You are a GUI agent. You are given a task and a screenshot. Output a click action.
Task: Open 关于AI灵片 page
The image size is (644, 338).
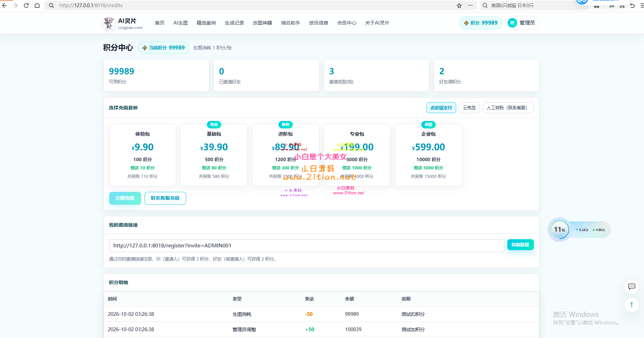click(377, 23)
